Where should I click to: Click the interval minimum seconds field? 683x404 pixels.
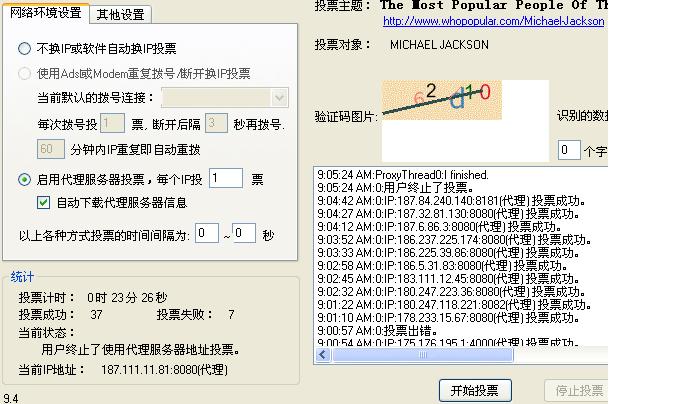[207, 233]
